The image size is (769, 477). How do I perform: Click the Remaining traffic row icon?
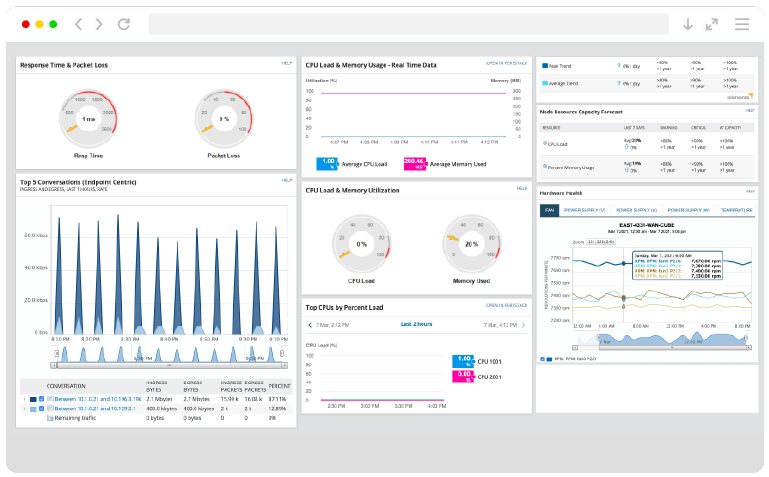click(x=50, y=418)
